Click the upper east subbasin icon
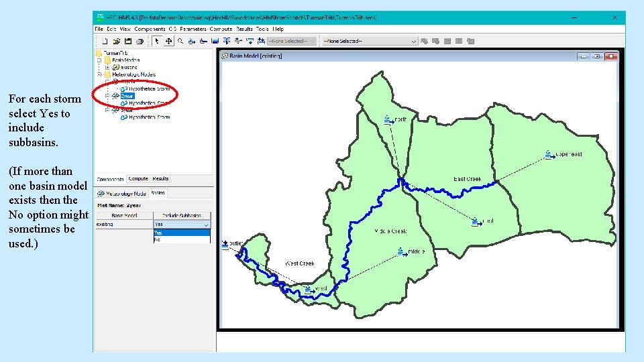This screenshot has width=644, height=362. pos(549,155)
